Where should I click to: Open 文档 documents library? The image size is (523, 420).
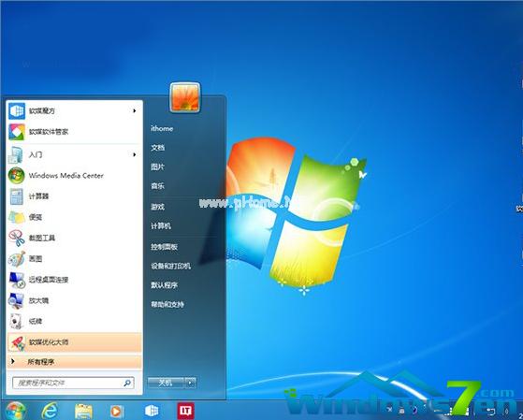point(157,148)
